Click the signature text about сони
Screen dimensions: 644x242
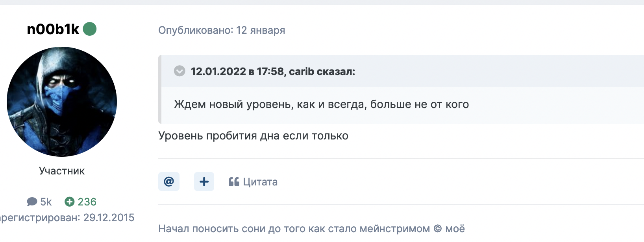[x=312, y=229]
